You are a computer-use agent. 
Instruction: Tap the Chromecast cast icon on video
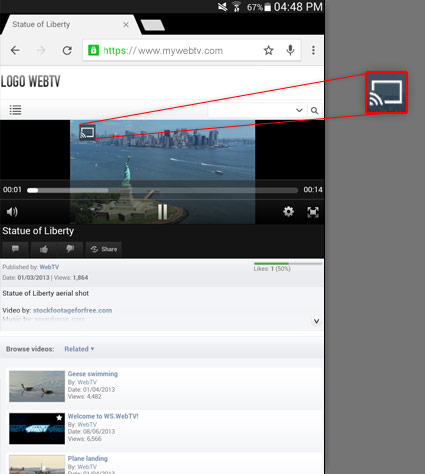(87, 133)
